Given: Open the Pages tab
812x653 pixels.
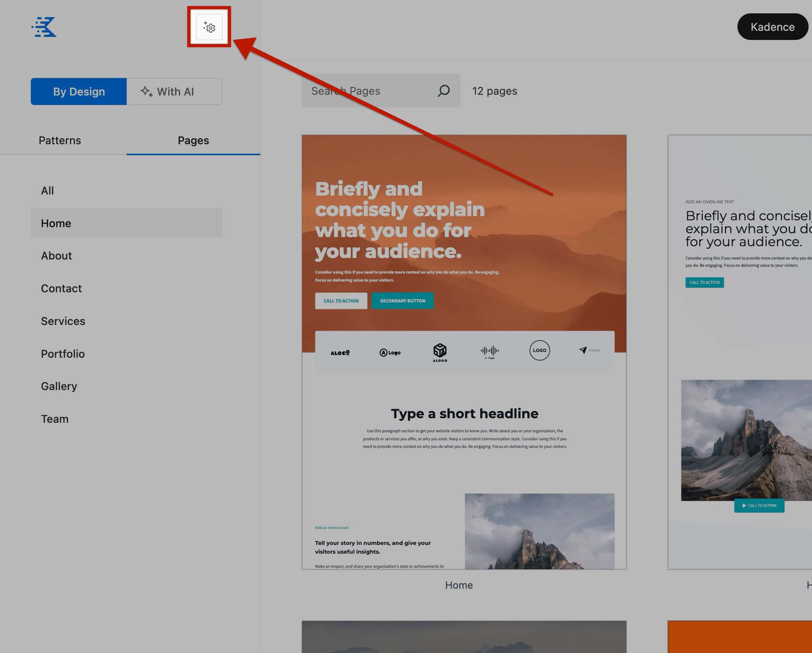Looking at the screenshot, I should 193,140.
